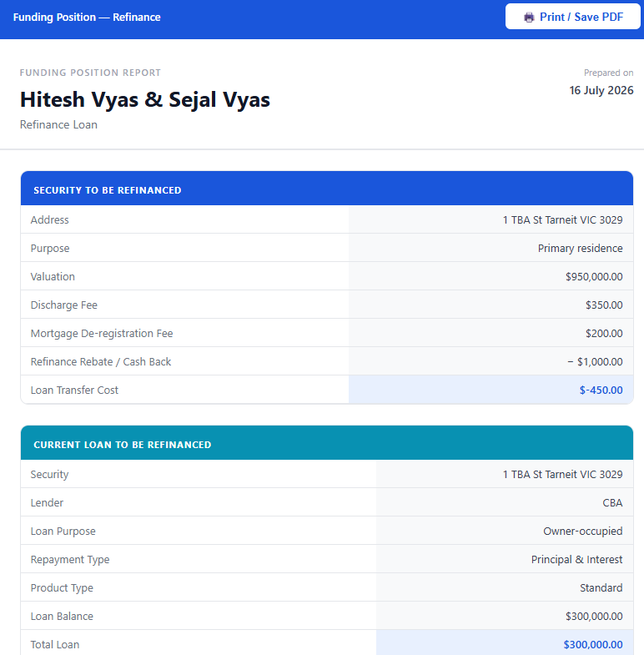Select the $950,000.00 valuation value
Screen dimensions: 644x655
pos(594,276)
